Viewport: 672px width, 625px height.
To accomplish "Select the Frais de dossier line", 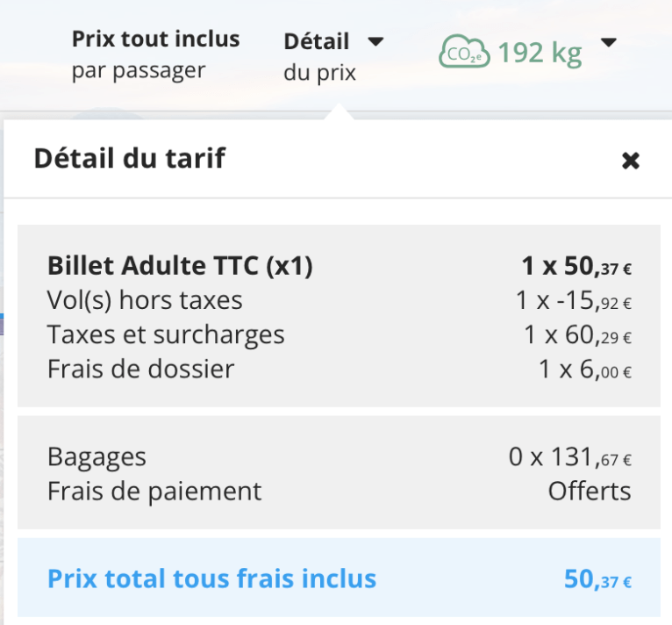I will tap(140, 369).
